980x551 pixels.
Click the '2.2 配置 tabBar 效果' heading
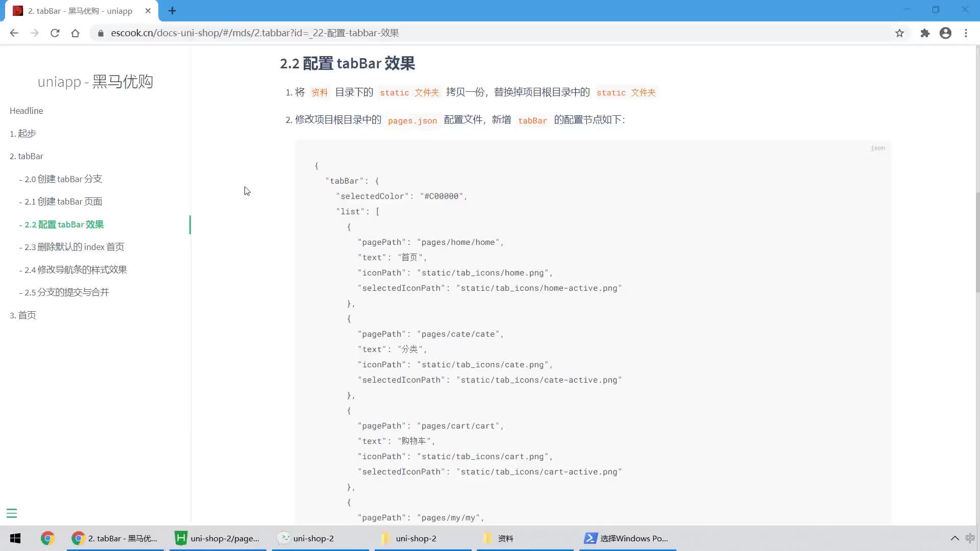point(347,63)
